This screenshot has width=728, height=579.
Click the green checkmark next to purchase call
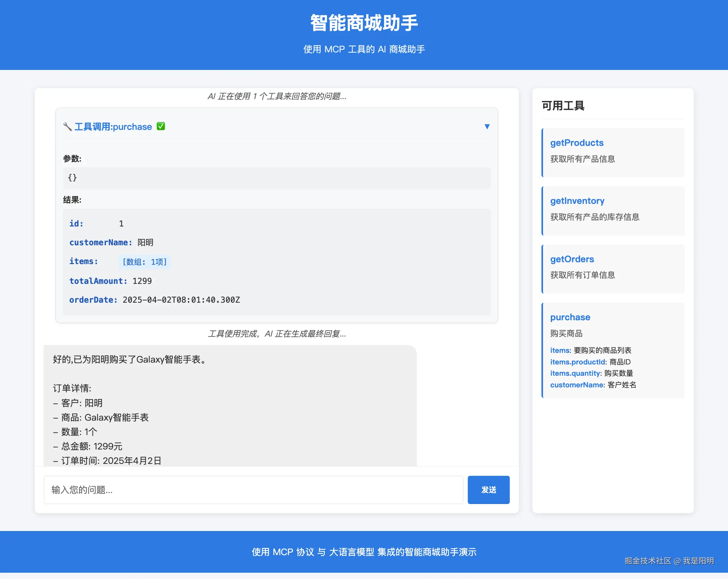(x=161, y=126)
